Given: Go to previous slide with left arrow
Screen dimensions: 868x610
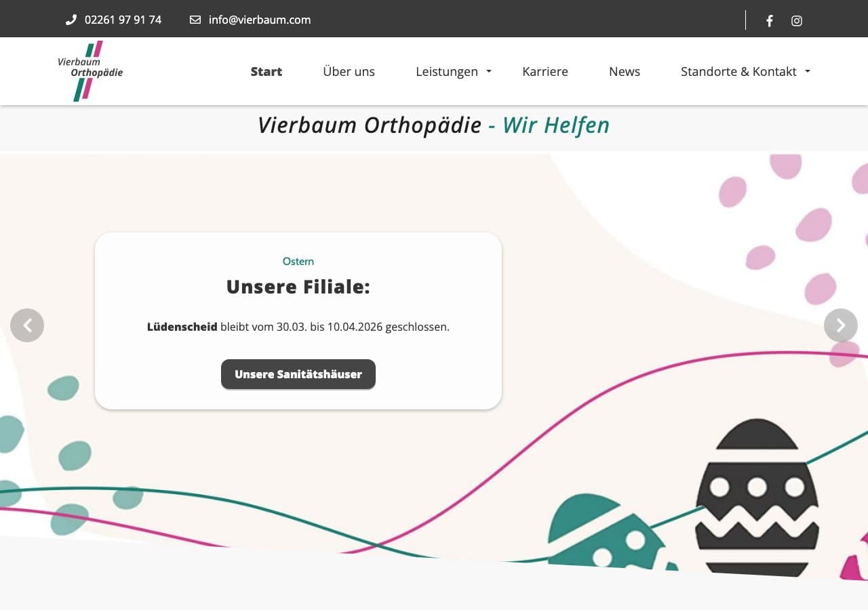Looking at the screenshot, I should tap(27, 325).
